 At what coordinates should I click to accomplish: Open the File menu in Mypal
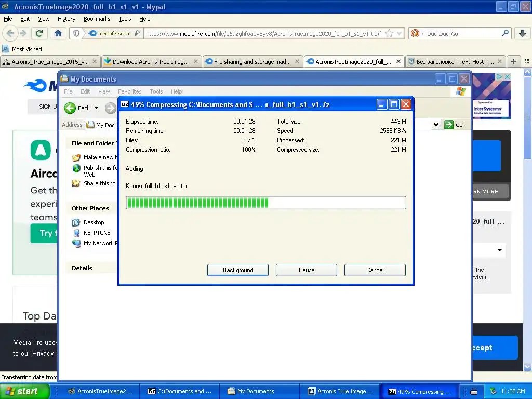(x=8, y=19)
